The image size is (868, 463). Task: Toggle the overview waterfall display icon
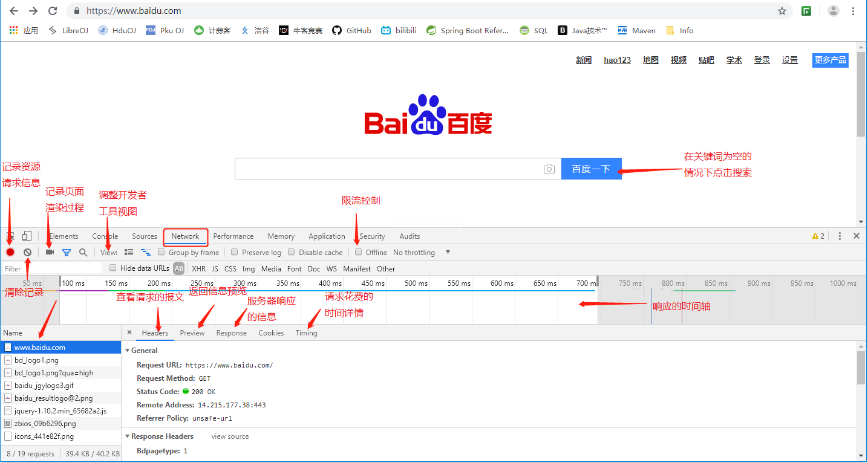[x=145, y=252]
